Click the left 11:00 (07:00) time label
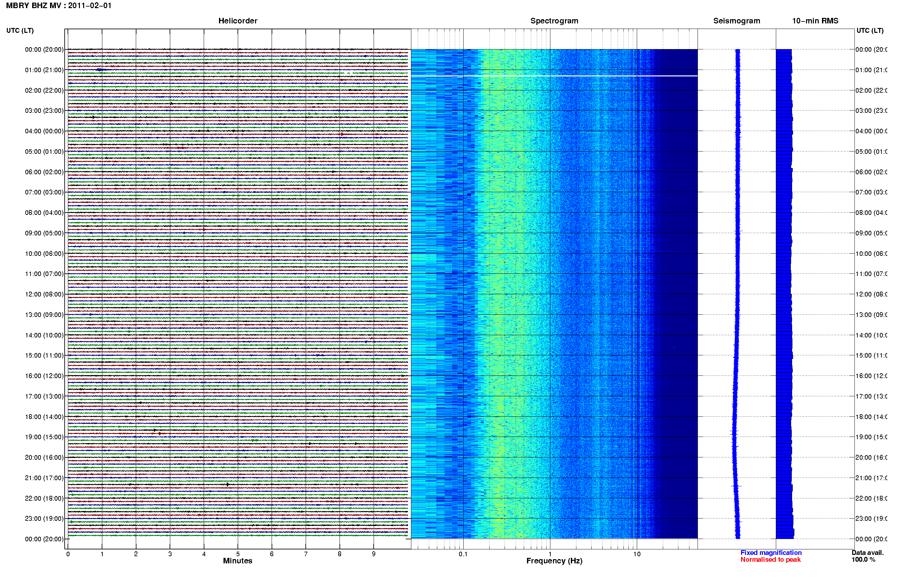 click(44, 274)
